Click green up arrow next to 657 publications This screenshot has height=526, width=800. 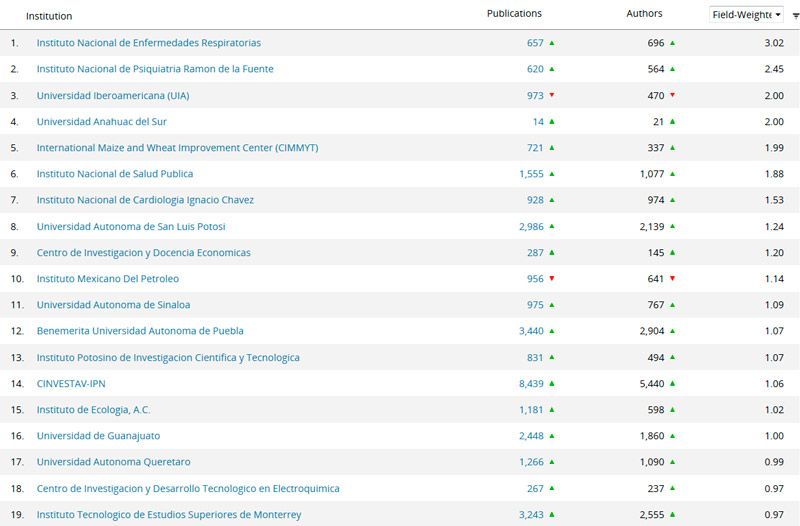pos(552,43)
